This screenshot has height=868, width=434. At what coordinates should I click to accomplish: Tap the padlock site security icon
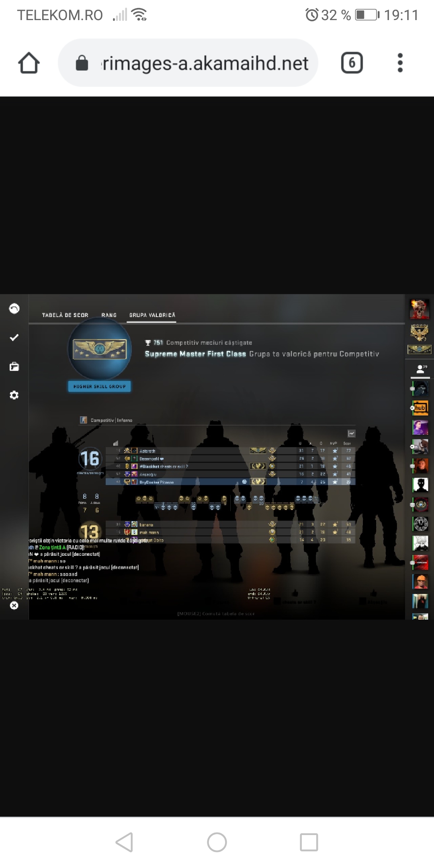[82, 63]
